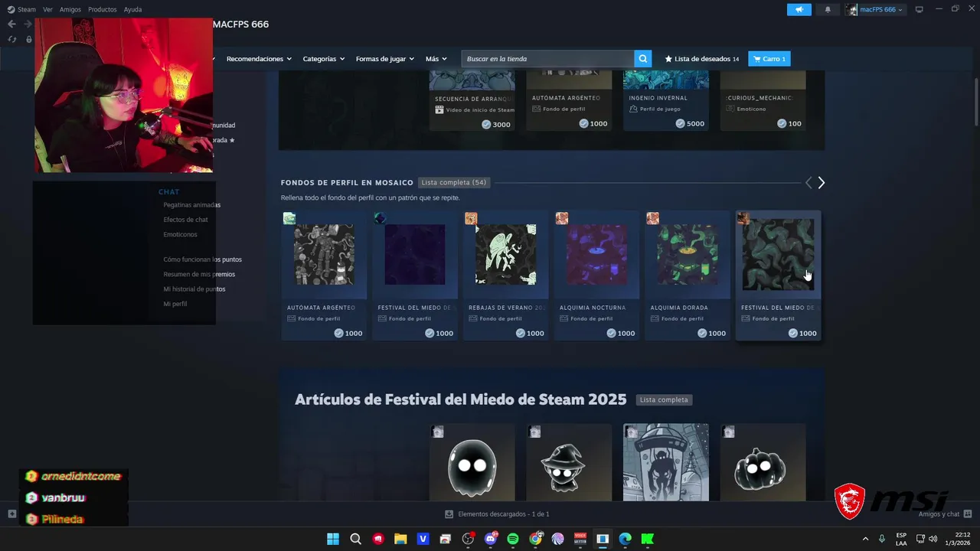This screenshot has width=980, height=551.
Task: Open the Secuencia de Arranque startup video item
Action: click(472, 101)
